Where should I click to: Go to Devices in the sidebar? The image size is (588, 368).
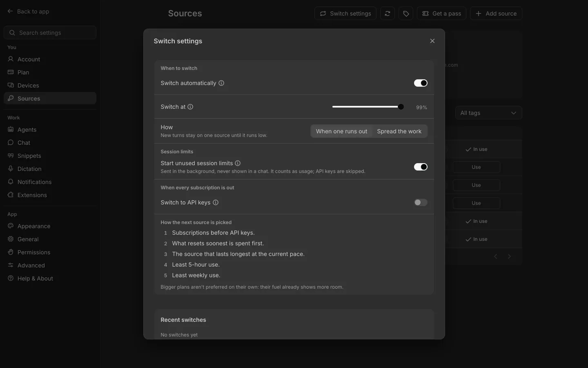click(50, 85)
